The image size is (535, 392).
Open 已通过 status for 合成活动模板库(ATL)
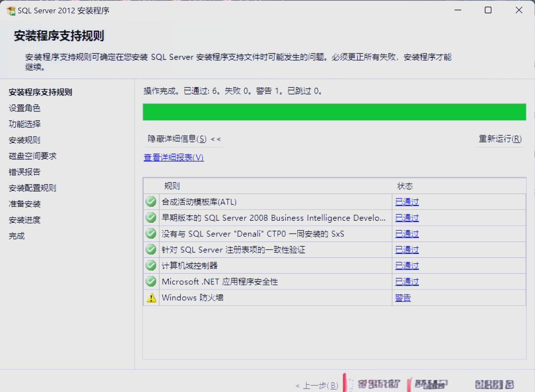pos(407,202)
